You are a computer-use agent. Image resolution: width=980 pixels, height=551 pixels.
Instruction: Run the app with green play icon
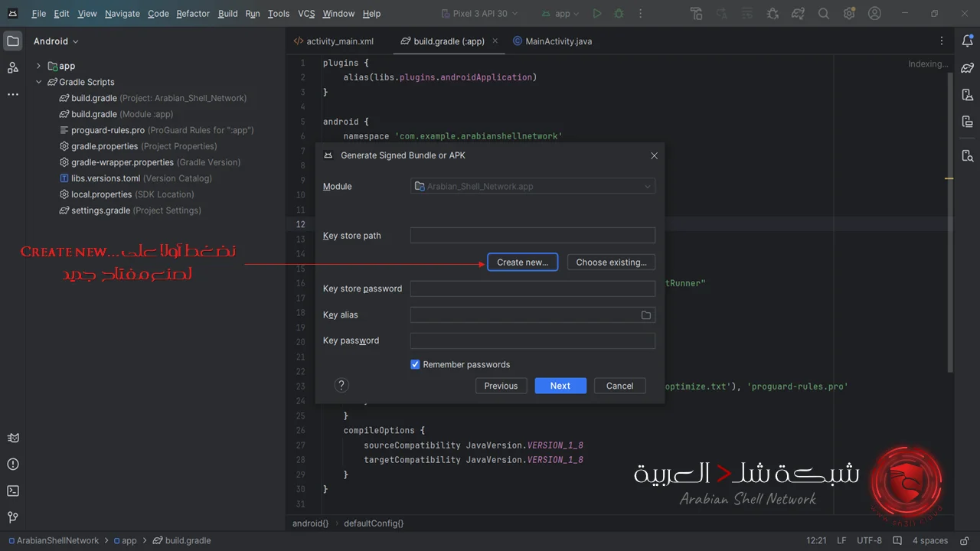tap(597, 14)
